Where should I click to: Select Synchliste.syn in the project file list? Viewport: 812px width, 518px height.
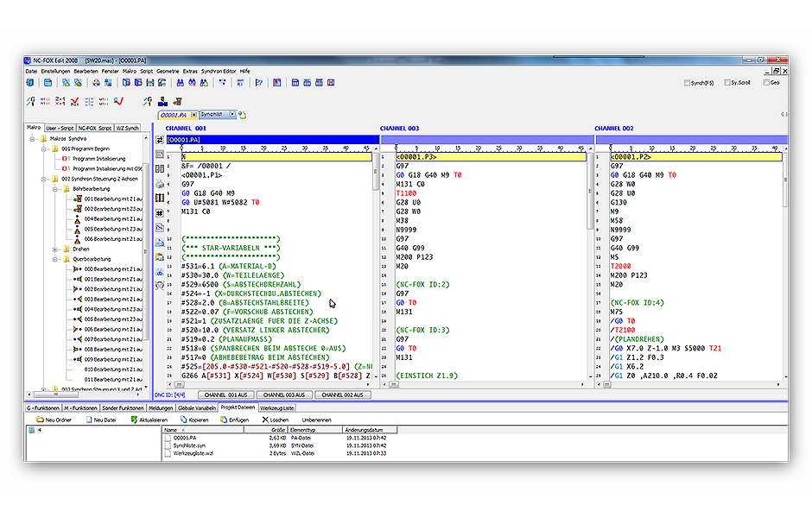click(189, 445)
